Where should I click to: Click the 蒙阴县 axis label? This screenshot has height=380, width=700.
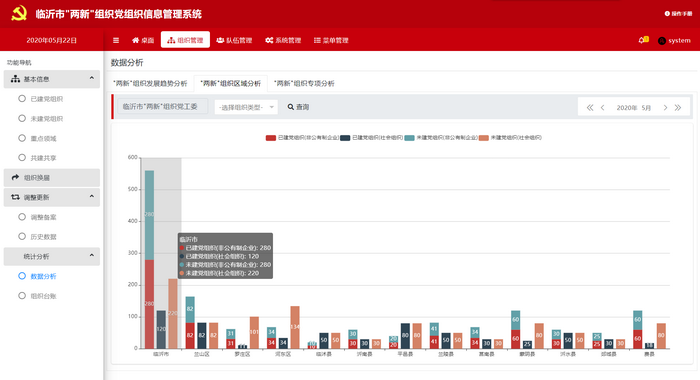tap(527, 354)
